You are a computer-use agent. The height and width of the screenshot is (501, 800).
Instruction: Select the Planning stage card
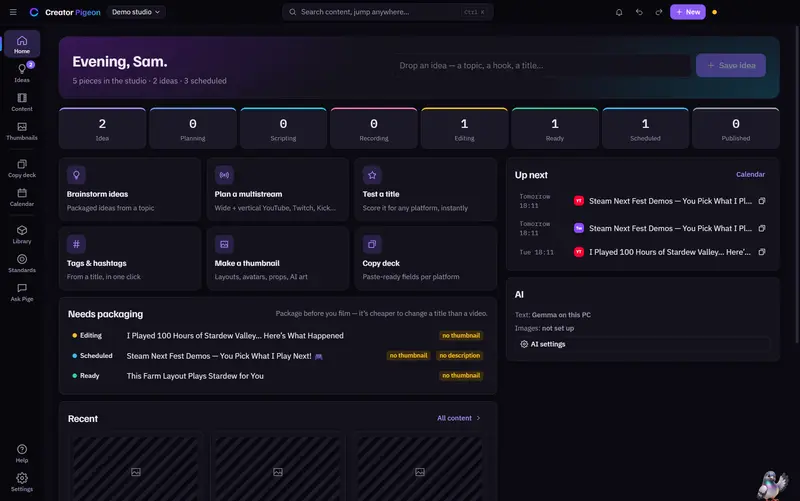(x=193, y=129)
